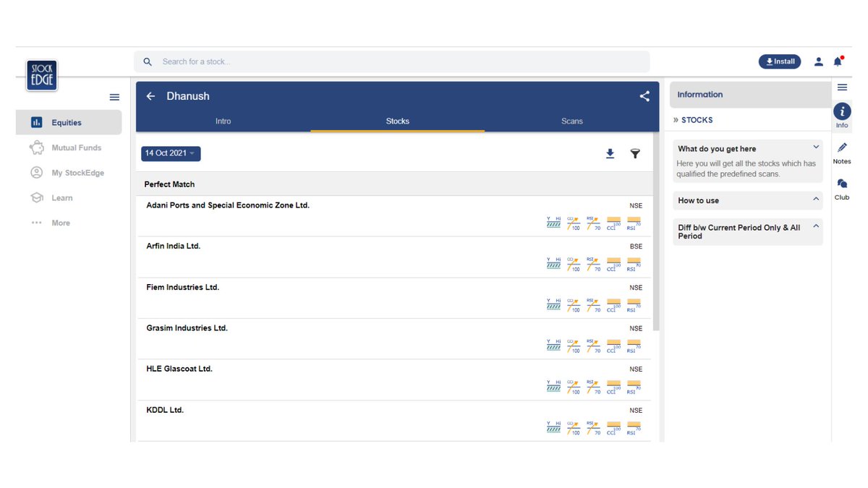Image resolution: width=868 pixels, height=488 pixels.
Task: Click CCI crossing 100 icon for Adani Ports
Action: 574,223
